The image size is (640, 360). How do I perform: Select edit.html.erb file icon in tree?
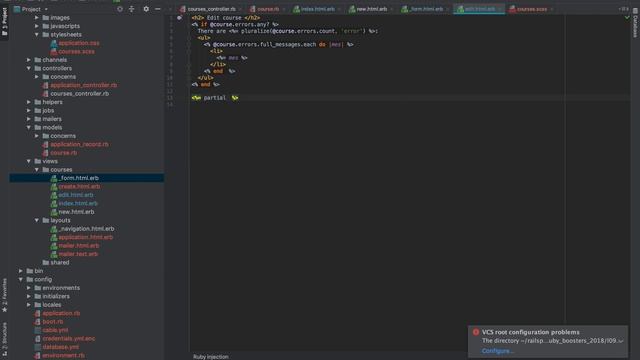click(53, 195)
